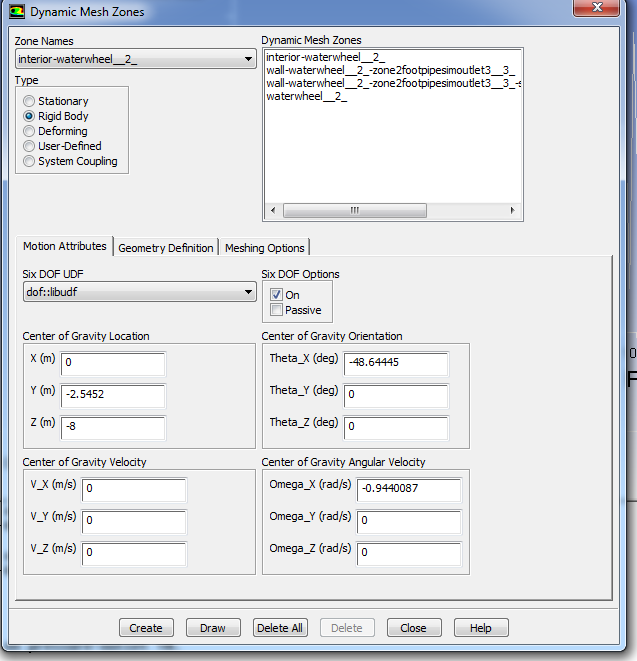Toggle the Six DOF On checkbox
This screenshot has width=637, height=661.
pyautogui.click(x=277, y=295)
